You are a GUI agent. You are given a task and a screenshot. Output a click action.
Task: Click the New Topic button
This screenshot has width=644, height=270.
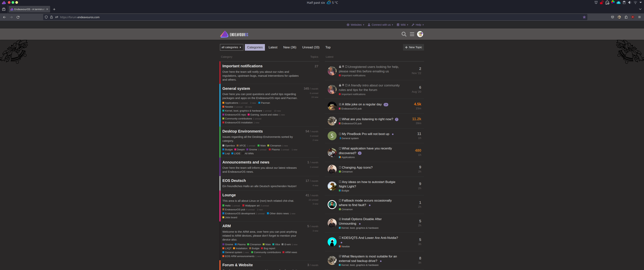coord(413,47)
